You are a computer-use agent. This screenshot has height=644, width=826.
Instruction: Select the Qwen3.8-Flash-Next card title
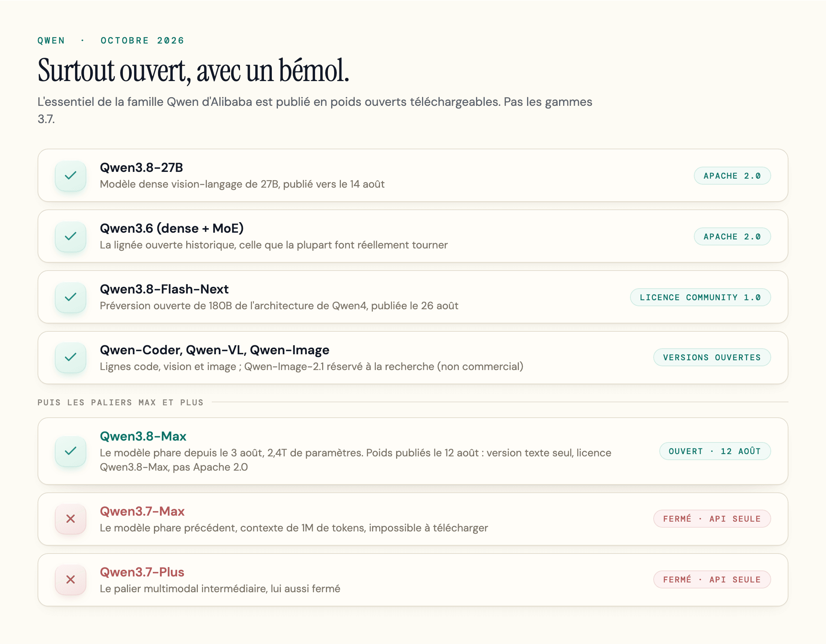[x=164, y=289]
